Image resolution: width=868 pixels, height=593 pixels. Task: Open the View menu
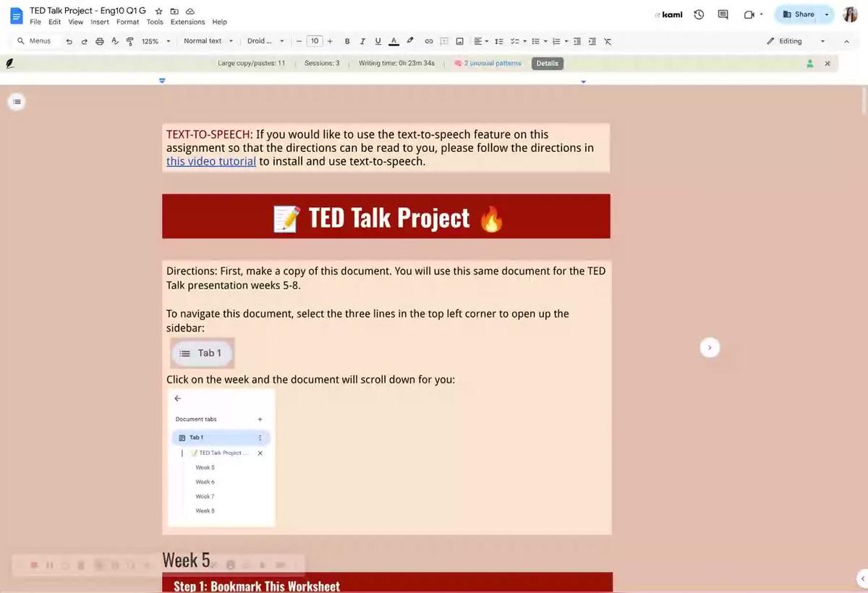tap(75, 22)
